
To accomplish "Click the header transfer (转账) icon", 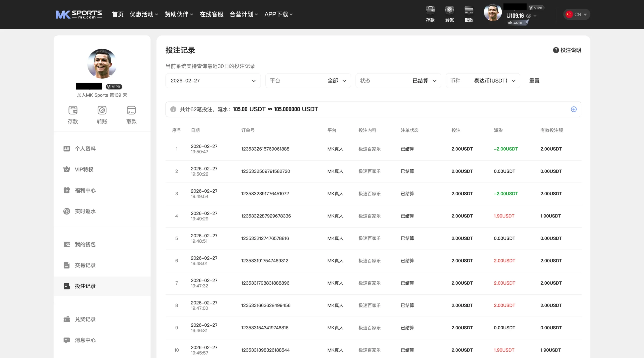I will tap(450, 11).
